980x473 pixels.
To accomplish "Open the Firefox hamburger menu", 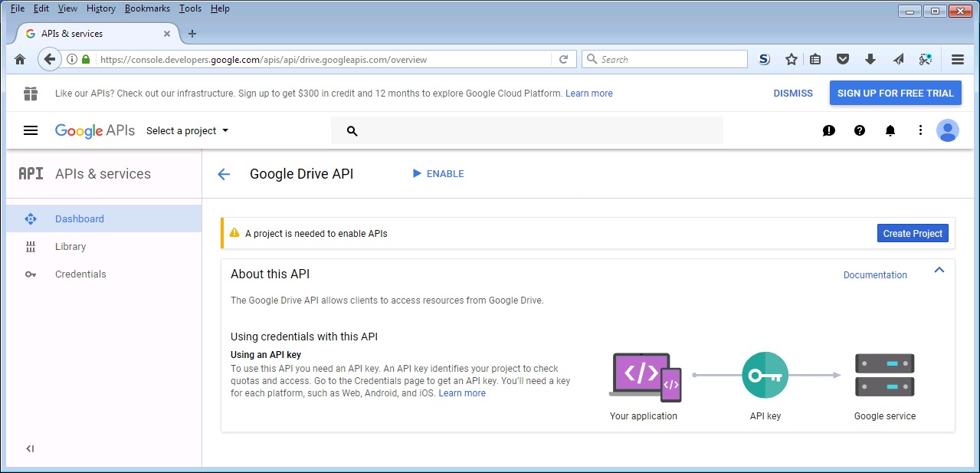I will (x=957, y=59).
